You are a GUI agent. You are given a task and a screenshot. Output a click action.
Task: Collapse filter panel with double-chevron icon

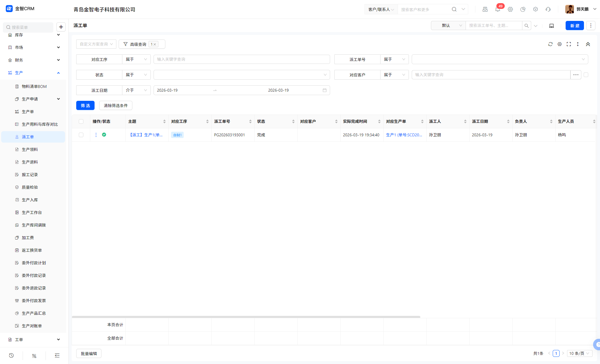click(x=588, y=44)
